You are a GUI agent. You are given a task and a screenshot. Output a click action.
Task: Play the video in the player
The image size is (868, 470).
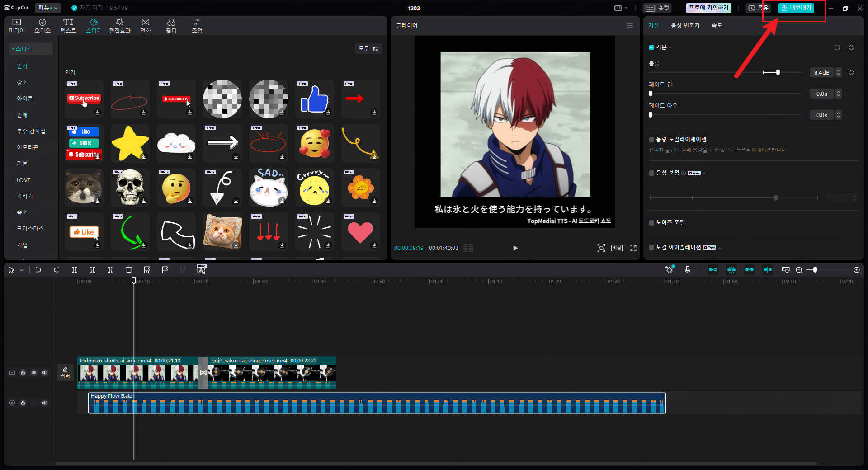pos(515,248)
